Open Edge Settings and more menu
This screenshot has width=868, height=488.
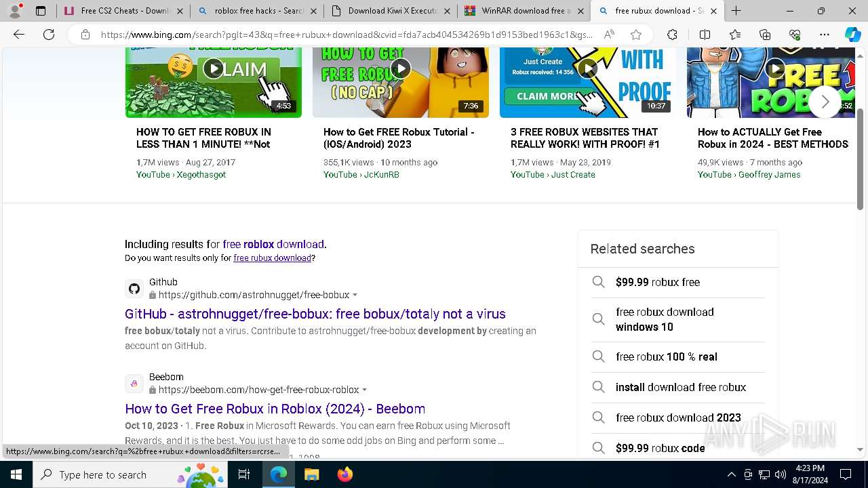coord(825,35)
